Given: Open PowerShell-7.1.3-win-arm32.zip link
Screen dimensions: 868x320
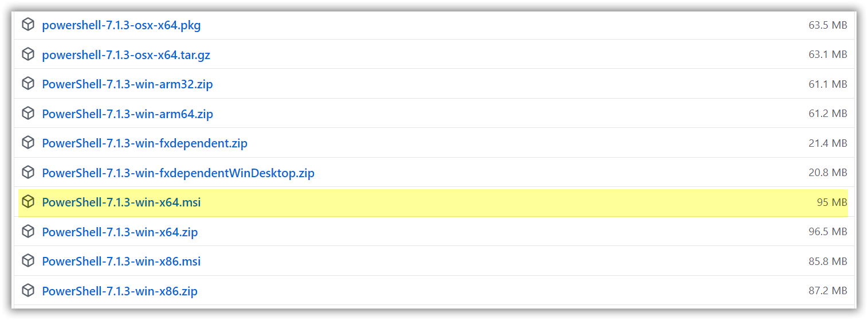Looking at the screenshot, I should pyautogui.click(x=127, y=84).
